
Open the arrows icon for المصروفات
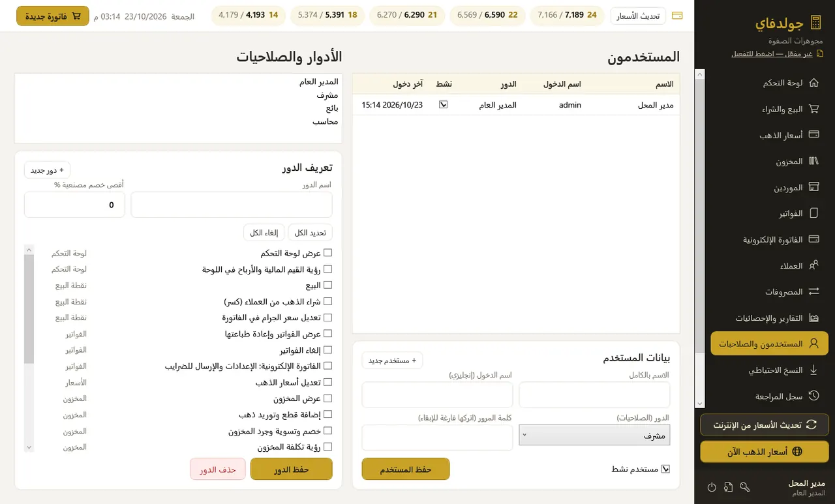point(813,291)
